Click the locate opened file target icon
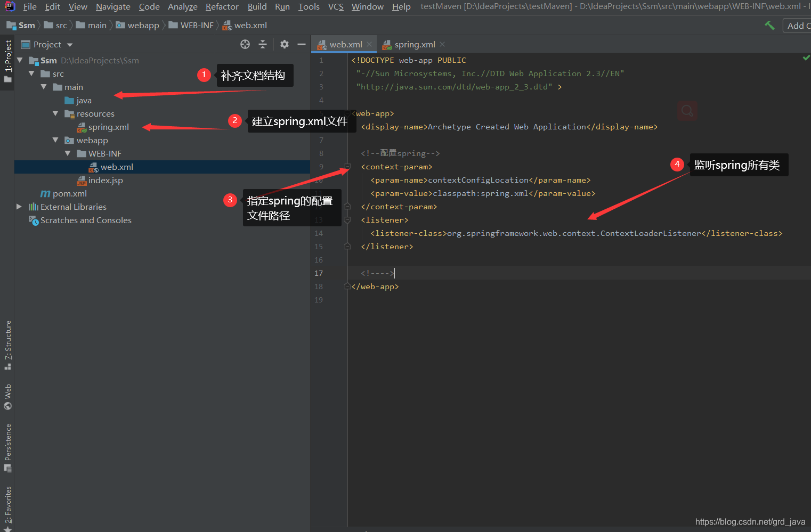Screen dimensions: 811x532 click(x=245, y=44)
